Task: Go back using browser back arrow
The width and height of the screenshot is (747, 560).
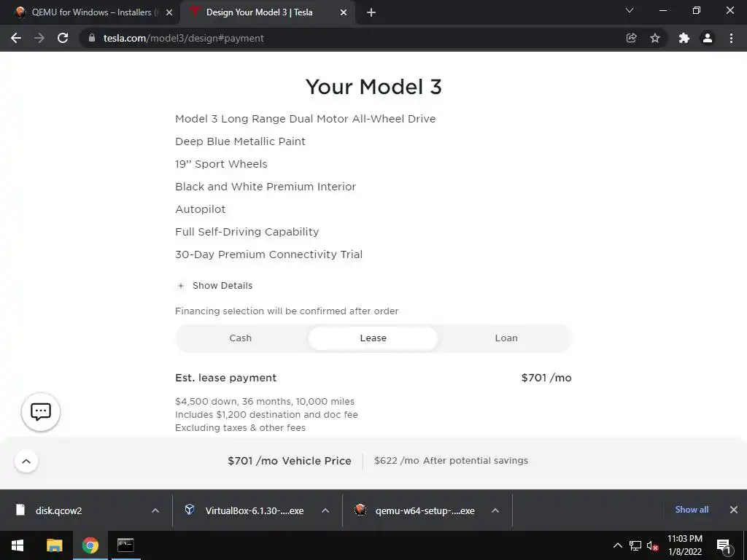Action: coord(16,38)
